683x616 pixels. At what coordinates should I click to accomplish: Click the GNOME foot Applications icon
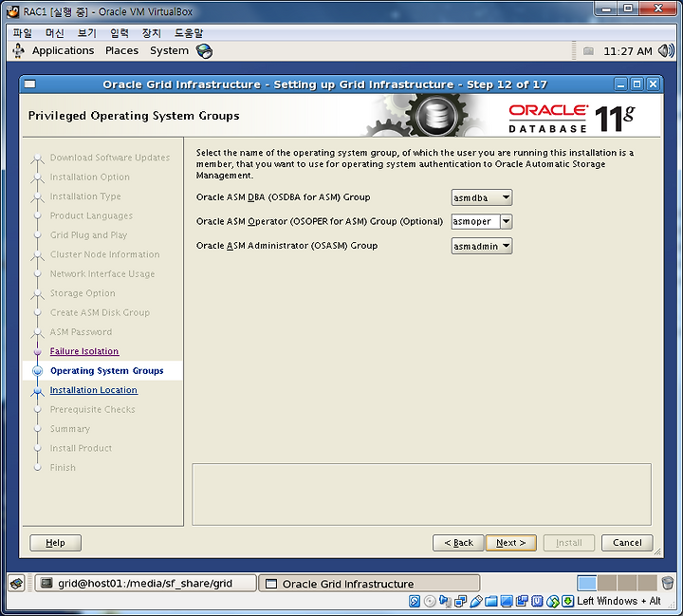18,51
